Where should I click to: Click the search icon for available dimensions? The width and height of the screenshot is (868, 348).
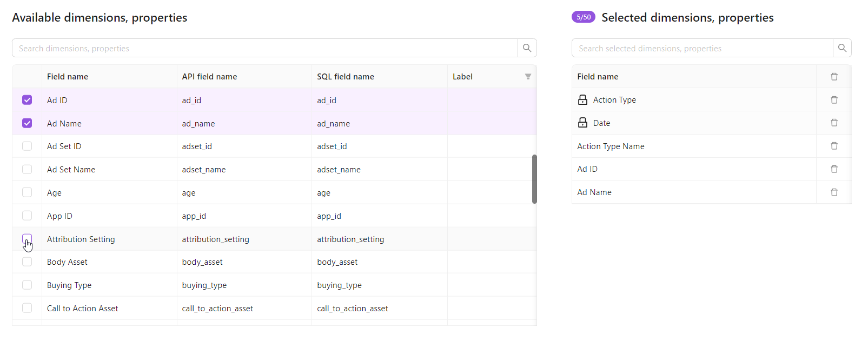[527, 48]
